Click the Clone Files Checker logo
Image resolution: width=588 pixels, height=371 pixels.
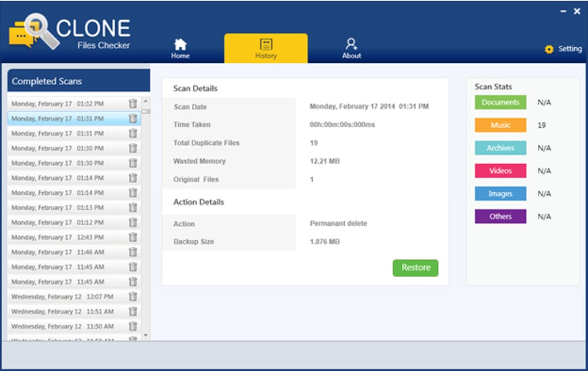point(70,32)
